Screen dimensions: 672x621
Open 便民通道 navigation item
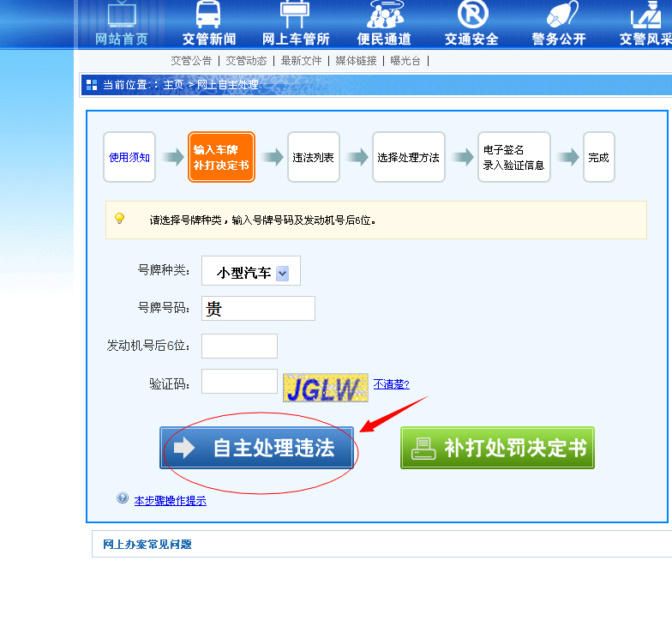[384, 39]
